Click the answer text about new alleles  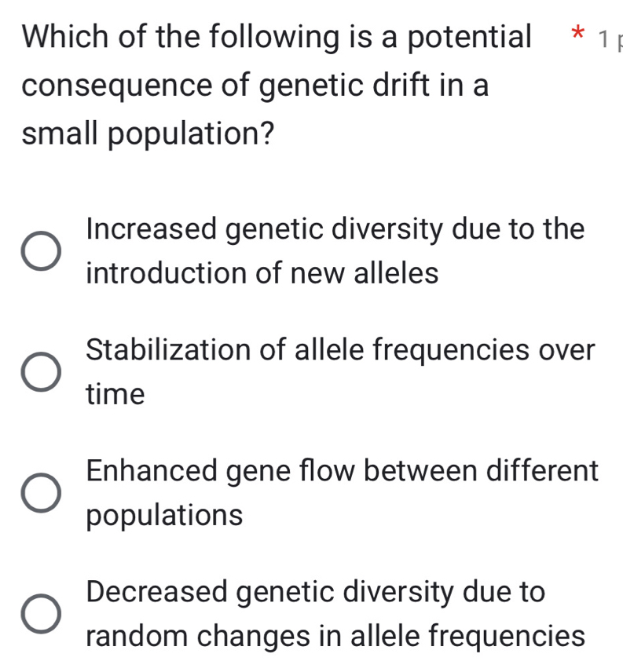[335, 251]
